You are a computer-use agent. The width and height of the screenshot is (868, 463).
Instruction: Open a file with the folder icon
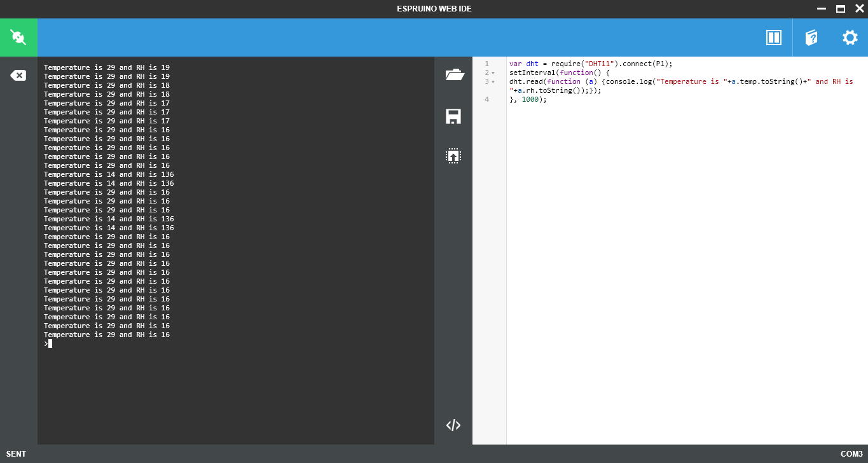coord(454,74)
